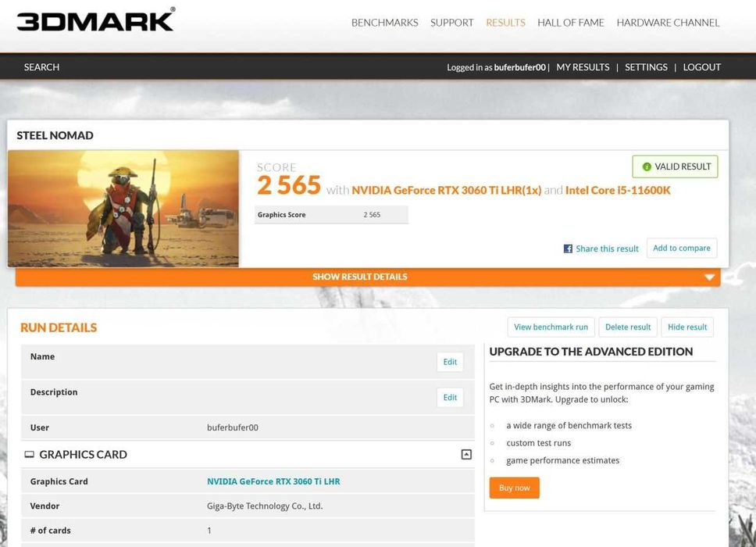This screenshot has height=547, width=756.
Task: Click username buferbufer00 in the header
Action: pos(520,67)
